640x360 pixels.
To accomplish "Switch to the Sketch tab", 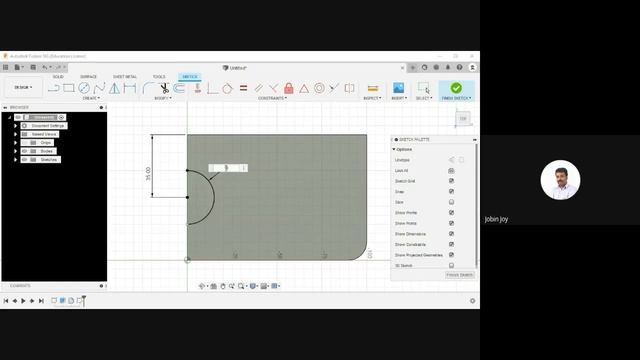I will 190,77.
